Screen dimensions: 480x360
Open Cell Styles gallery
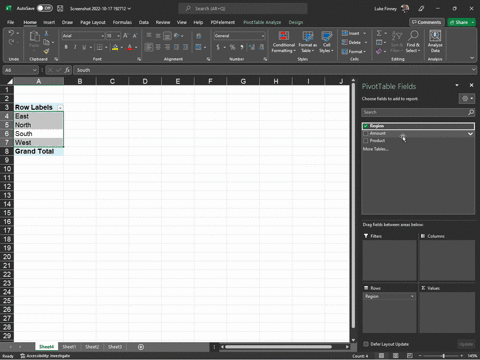[x=326, y=42]
